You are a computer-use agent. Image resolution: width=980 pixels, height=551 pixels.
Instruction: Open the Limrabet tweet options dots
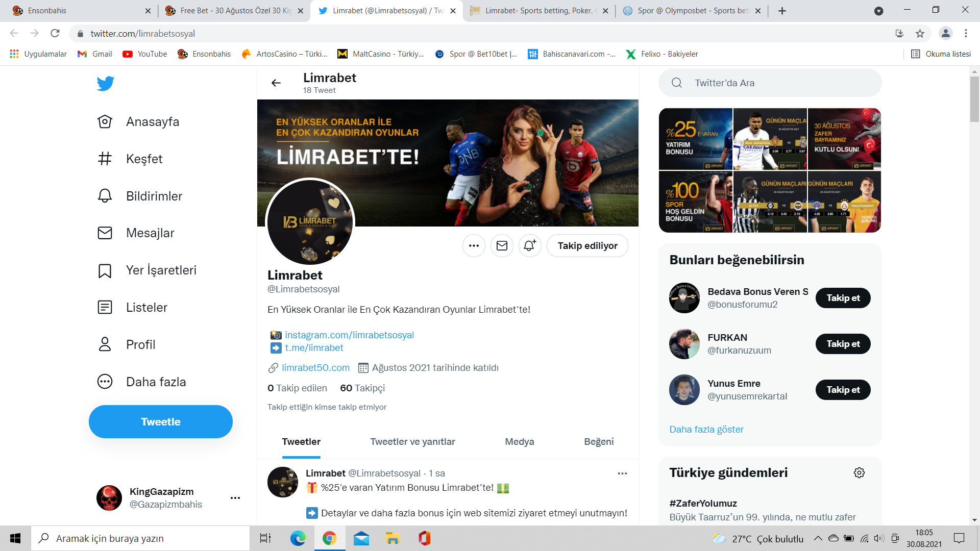coord(622,473)
